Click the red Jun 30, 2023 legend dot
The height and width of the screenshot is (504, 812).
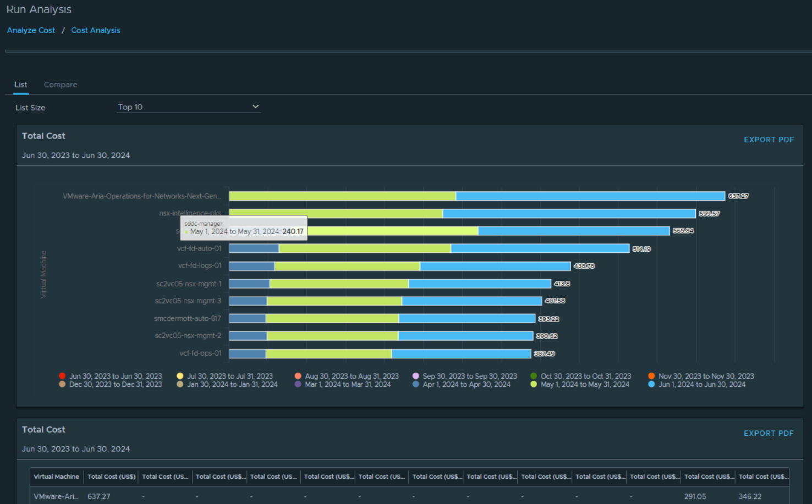(x=62, y=376)
